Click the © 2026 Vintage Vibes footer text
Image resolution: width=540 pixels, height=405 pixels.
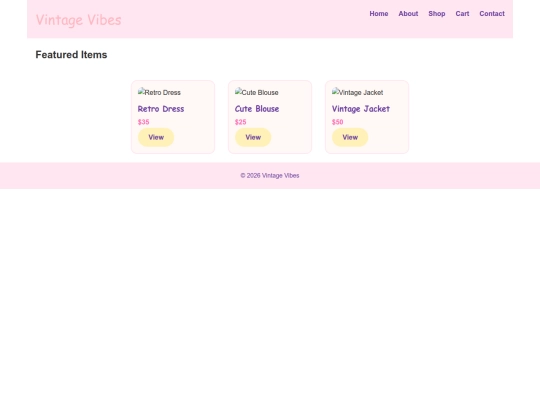pos(270,176)
